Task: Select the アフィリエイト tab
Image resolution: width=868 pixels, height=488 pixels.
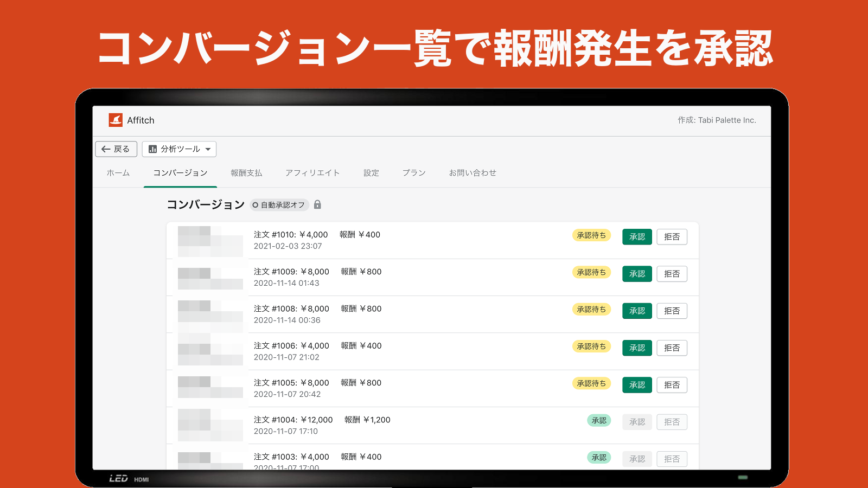Action: coord(312,172)
